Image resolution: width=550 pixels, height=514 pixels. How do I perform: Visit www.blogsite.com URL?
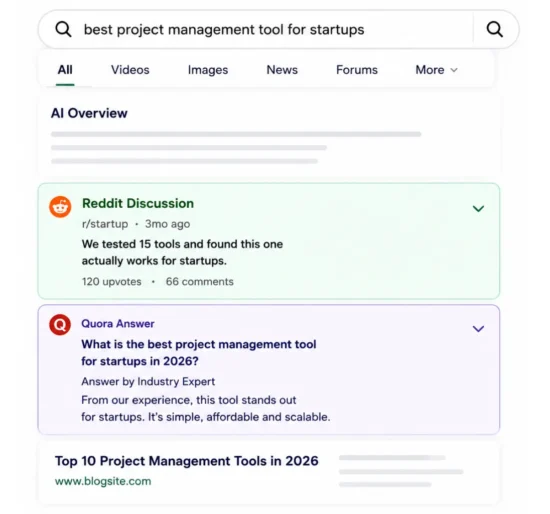[103, 481]
